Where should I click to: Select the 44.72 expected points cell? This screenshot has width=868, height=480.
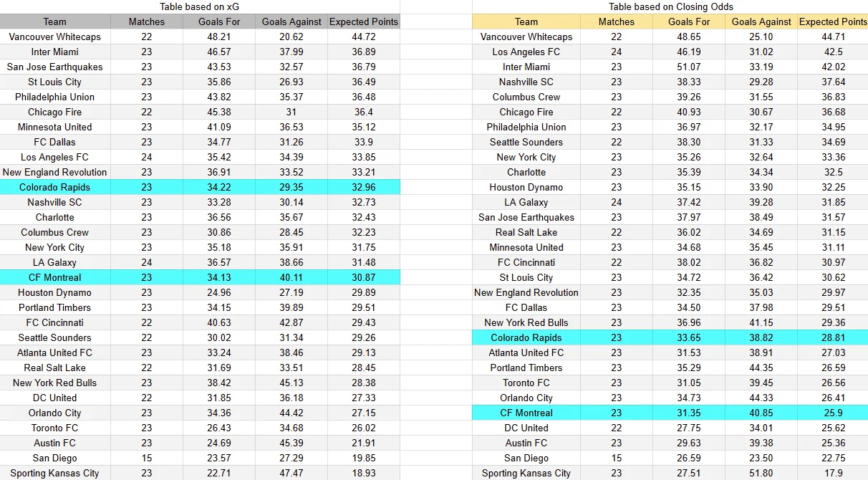click(364, 37)
